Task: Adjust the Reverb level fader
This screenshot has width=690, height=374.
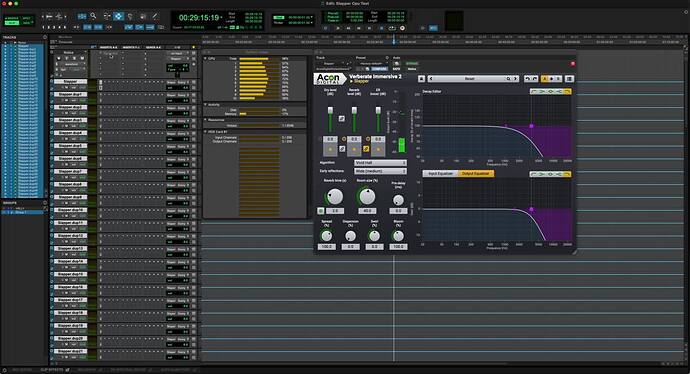Action: 354,111
